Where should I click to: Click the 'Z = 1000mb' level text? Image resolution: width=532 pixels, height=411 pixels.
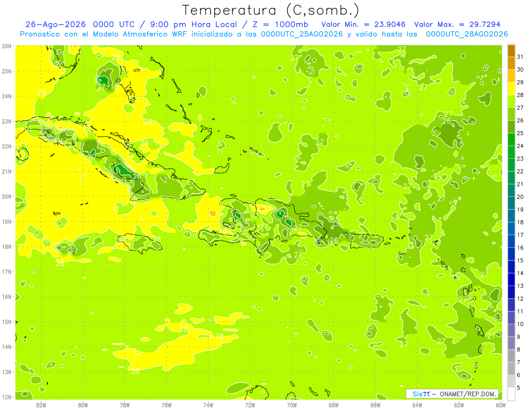pyautogui.click(x=280, y=24)
